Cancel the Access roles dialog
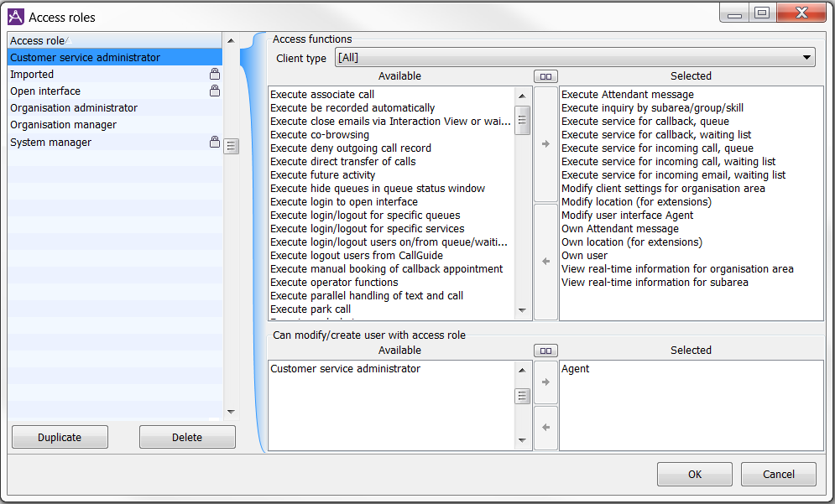The width and height of the screenshot is (835, 504). [778, 474]
